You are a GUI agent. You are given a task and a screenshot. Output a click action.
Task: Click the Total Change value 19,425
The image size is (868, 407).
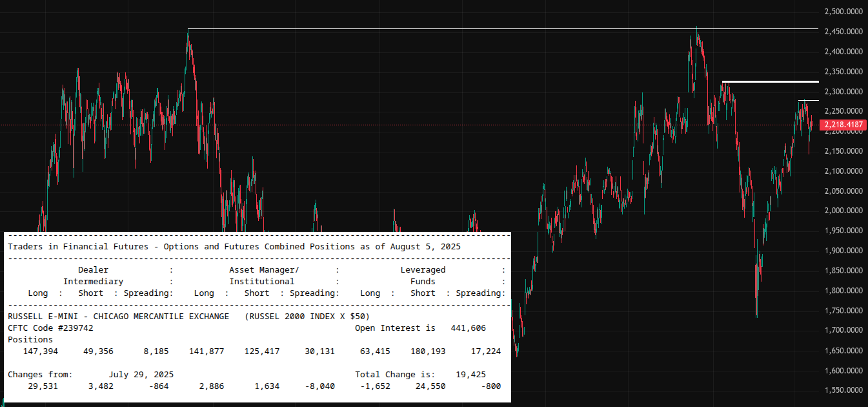click(x=471, y=374)
